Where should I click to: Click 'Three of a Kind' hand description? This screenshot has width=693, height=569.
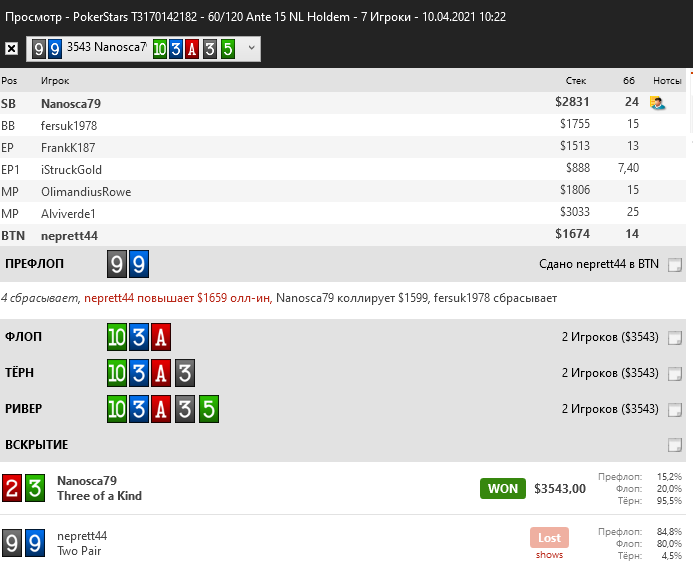click(x=99, y=496)
